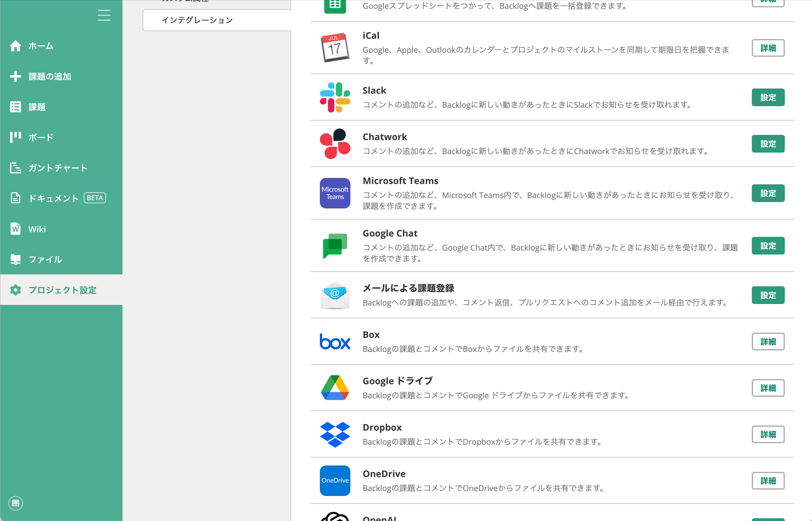Click 詳細 button for Google ドライブ
812x521 pixels.
(x=768, y=388)
